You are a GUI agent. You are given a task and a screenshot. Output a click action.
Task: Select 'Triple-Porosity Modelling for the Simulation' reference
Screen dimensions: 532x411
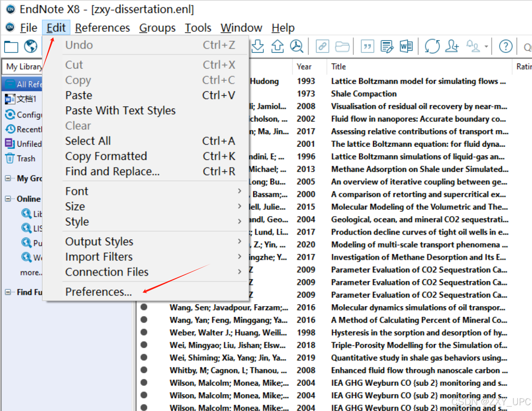[x=419, y=345]
